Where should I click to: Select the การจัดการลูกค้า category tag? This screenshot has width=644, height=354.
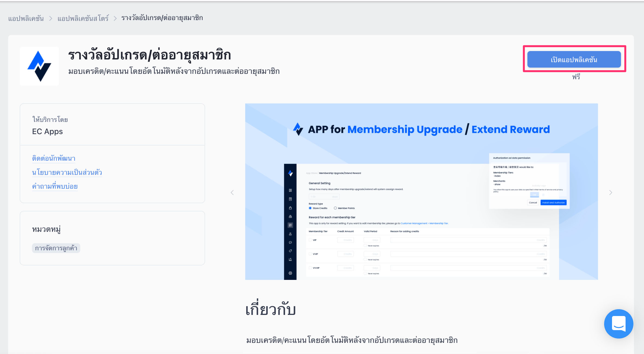(56, 248)
